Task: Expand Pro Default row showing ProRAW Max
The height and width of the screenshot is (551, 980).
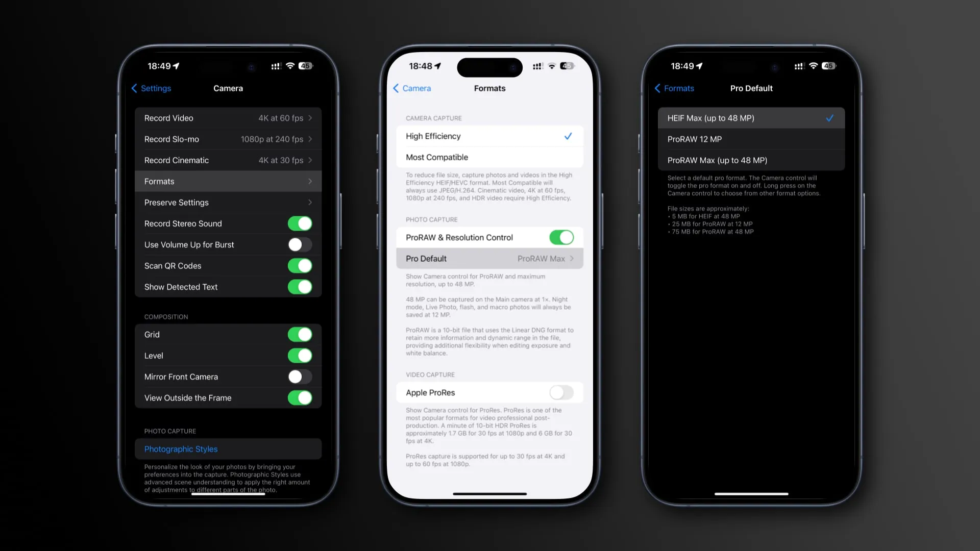Action: point(490,258)
